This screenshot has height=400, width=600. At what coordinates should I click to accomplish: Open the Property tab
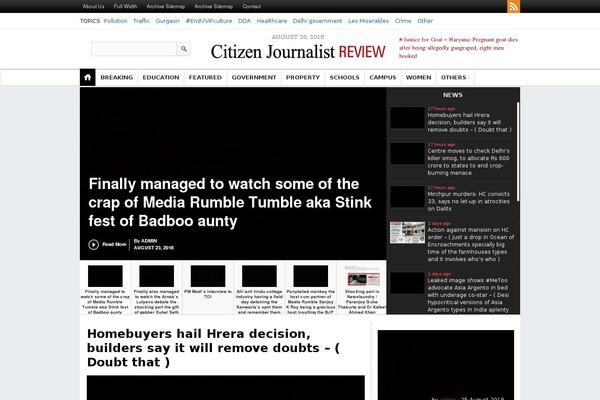(x=303, y=77)
